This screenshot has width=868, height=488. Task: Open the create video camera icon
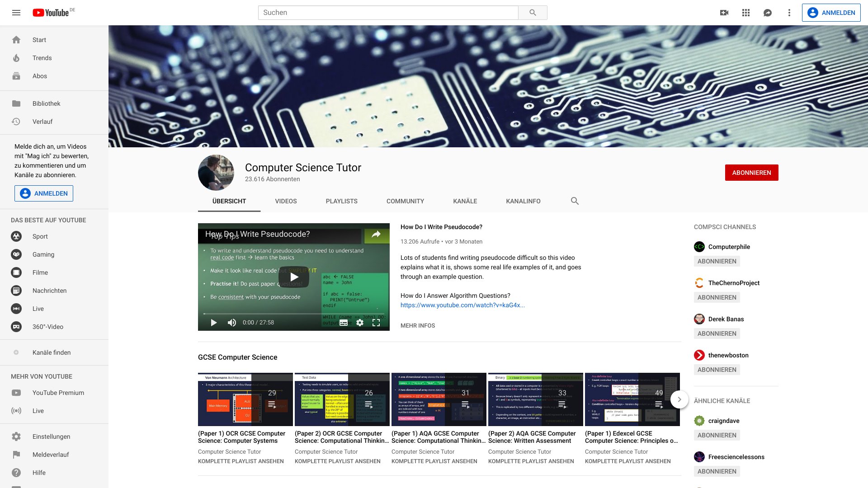(724, 13)
